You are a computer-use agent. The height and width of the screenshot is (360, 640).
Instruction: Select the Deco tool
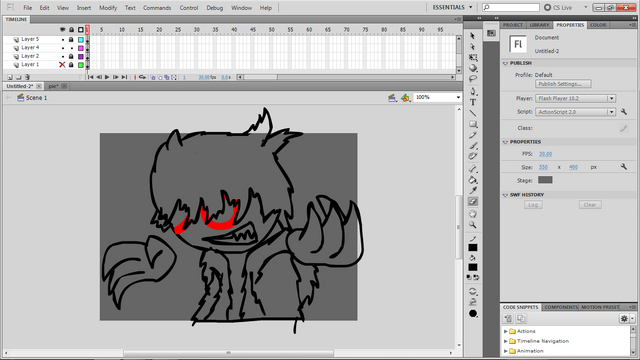pyautogui.click(x=473, y=156)
